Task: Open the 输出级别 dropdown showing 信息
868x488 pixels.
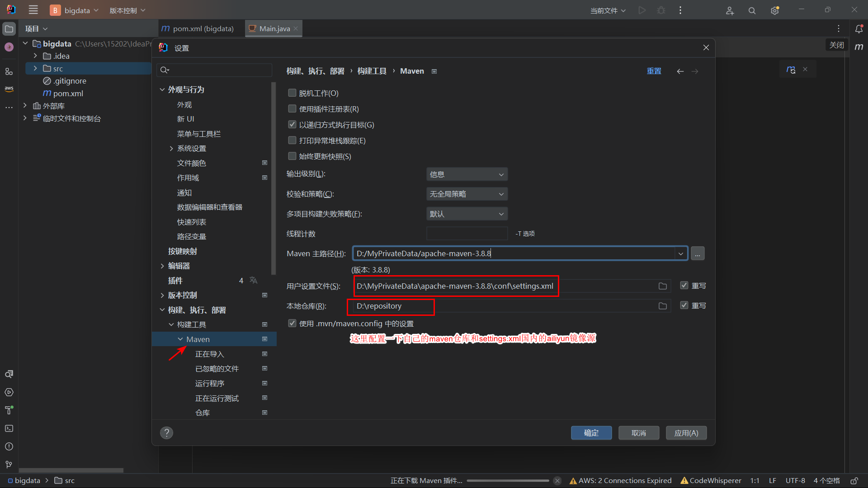Action: coord(467,174)
